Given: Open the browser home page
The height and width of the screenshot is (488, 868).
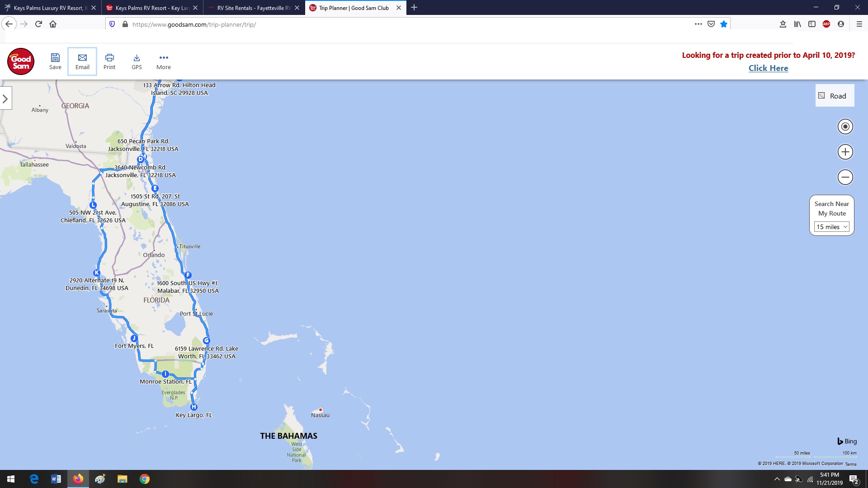Looking at the screenshot, I should (x=53, y=24).
